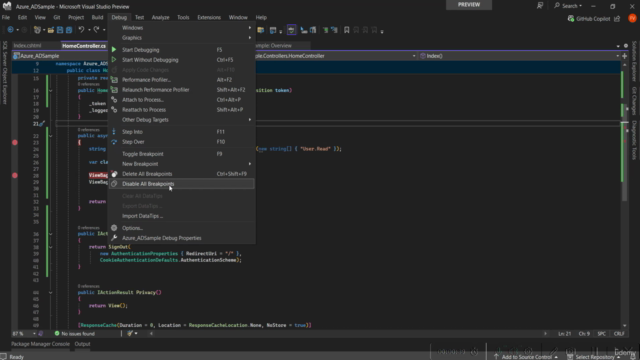Screen dimensions: 640x360
Task: Open the 87 % zoom dropdown
Action: coord(24,333)
